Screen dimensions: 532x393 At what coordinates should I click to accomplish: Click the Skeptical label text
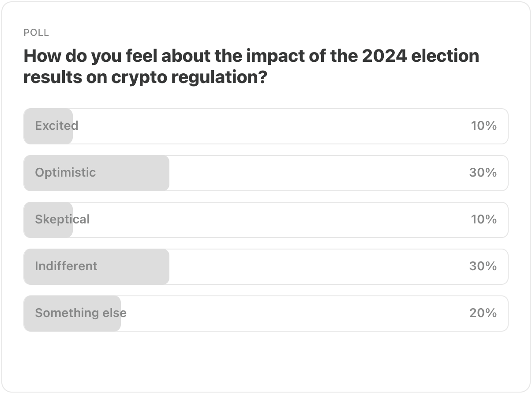(62, 219)
